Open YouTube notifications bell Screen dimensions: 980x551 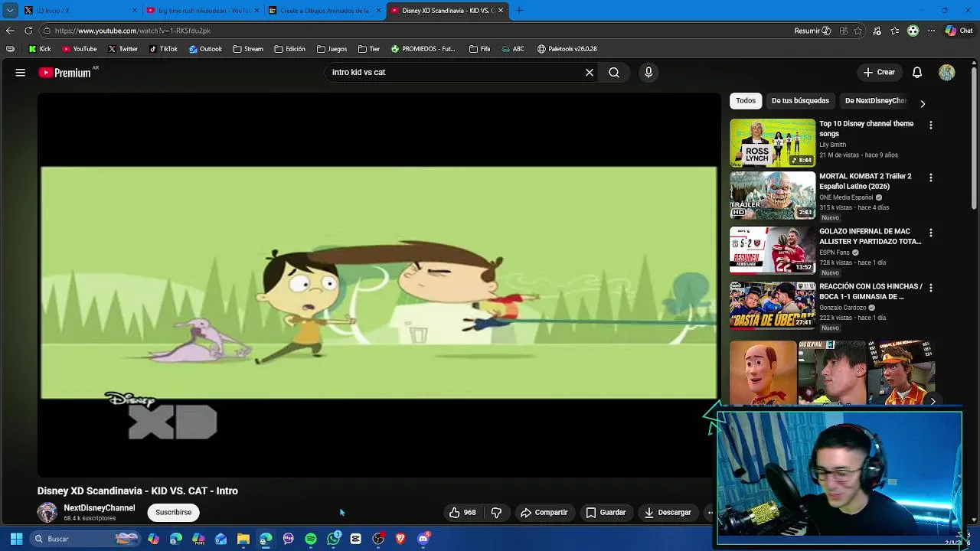tap(917, 72)
